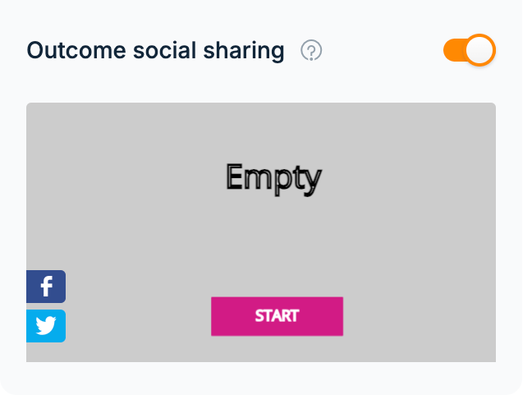Screen dimensions: 532x404
Task: Tweet outcome using the bird icon
Action: 46,326
